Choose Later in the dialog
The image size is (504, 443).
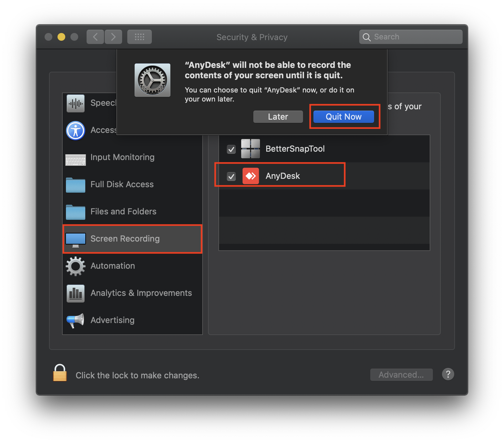pos(278,117)
